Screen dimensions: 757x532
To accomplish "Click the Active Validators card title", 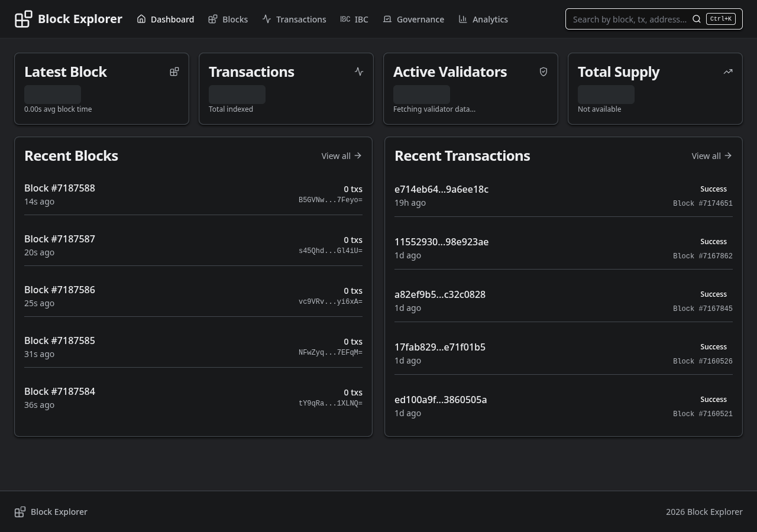I will click(450, 72).
